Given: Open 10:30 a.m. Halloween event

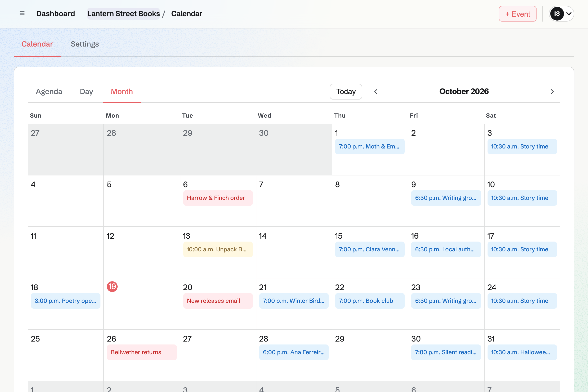Looking at the screenshot, I should pyautogui.click(x=522, y=352).
